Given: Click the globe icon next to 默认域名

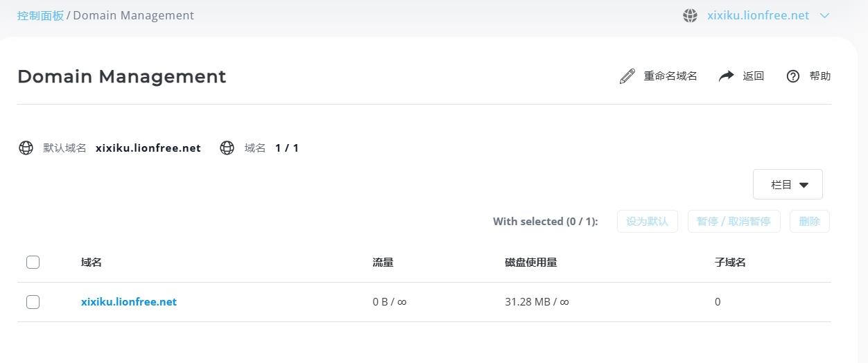Looking at the screenshot, I should tap(26, 148).
